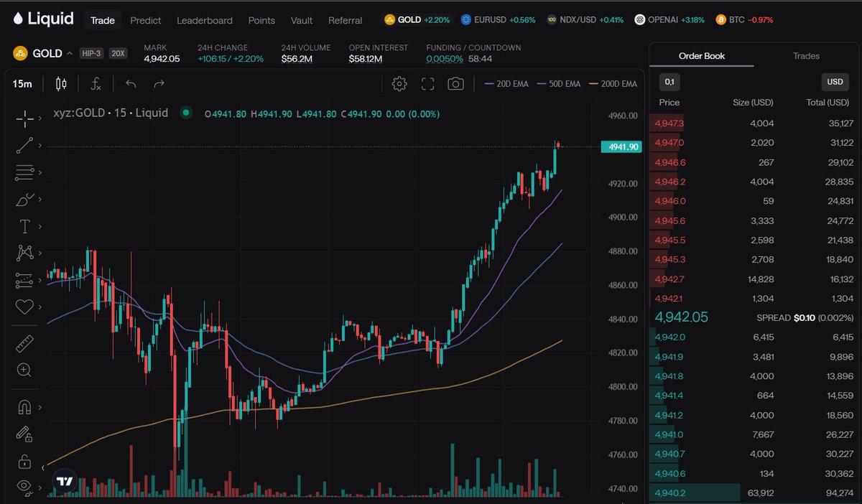Screen dimensions: 862x504
Task: Open chart settings gear
Action: (x=399, y=84)
